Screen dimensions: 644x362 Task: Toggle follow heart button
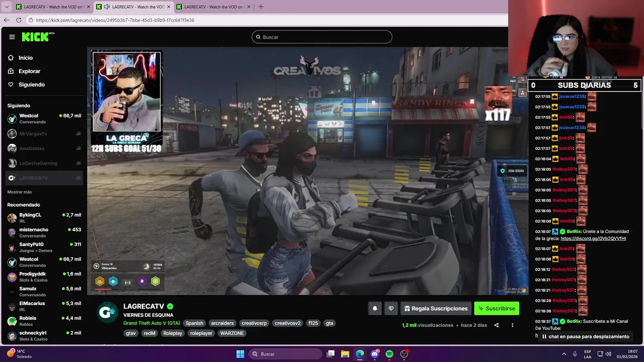tap(391, 309)
